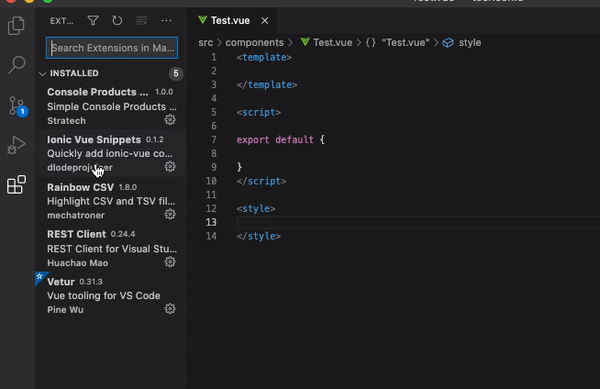The width and height of the screenshot is (600, 389).
Task: Click the export default statement
Action: 280,140
